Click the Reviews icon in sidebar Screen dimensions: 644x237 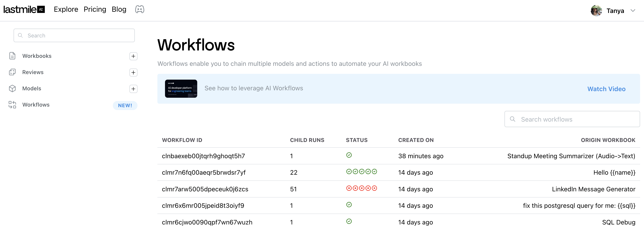(x=12, y=72)
